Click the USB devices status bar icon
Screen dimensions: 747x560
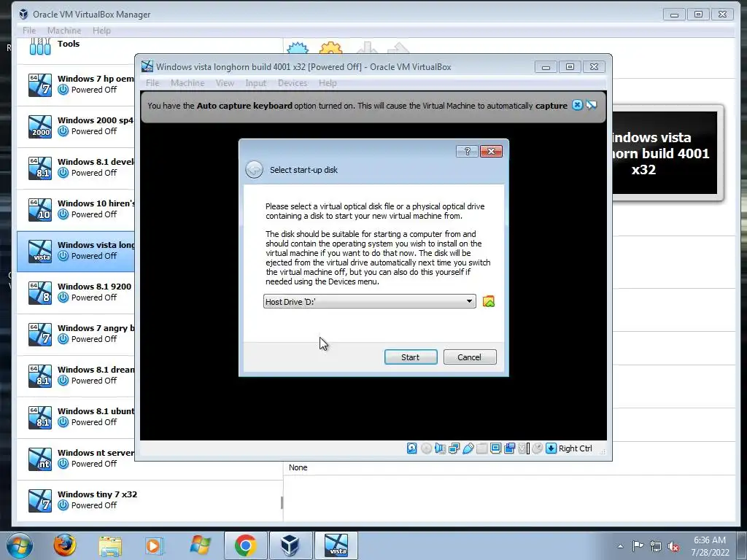click(x=468, y=448)
